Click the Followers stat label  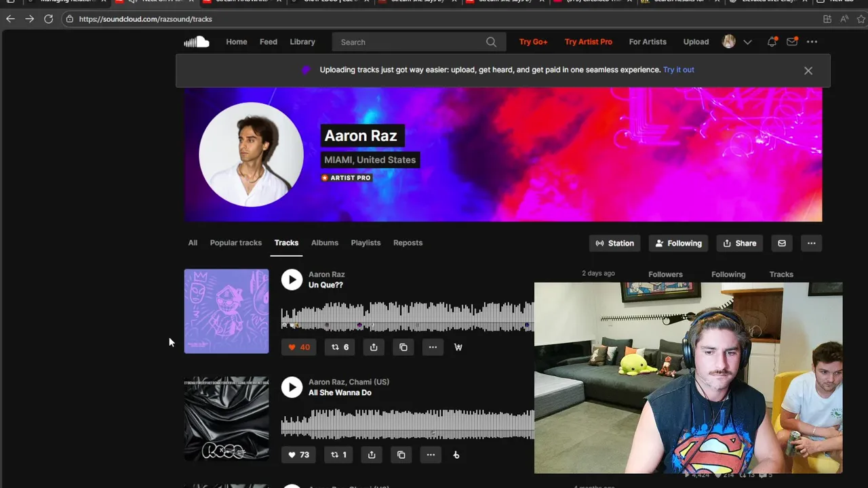tap(665, 274)
